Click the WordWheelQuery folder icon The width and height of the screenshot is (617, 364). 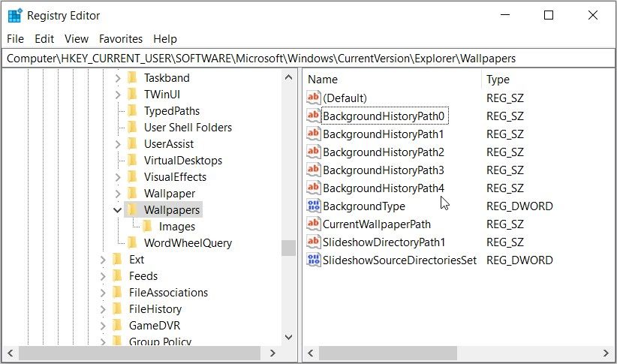133,243
